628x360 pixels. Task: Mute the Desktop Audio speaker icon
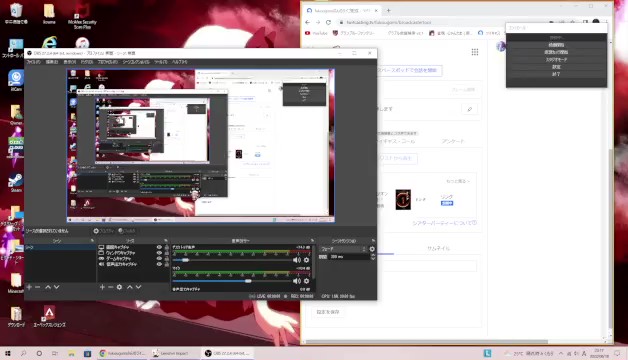[297, 260]
